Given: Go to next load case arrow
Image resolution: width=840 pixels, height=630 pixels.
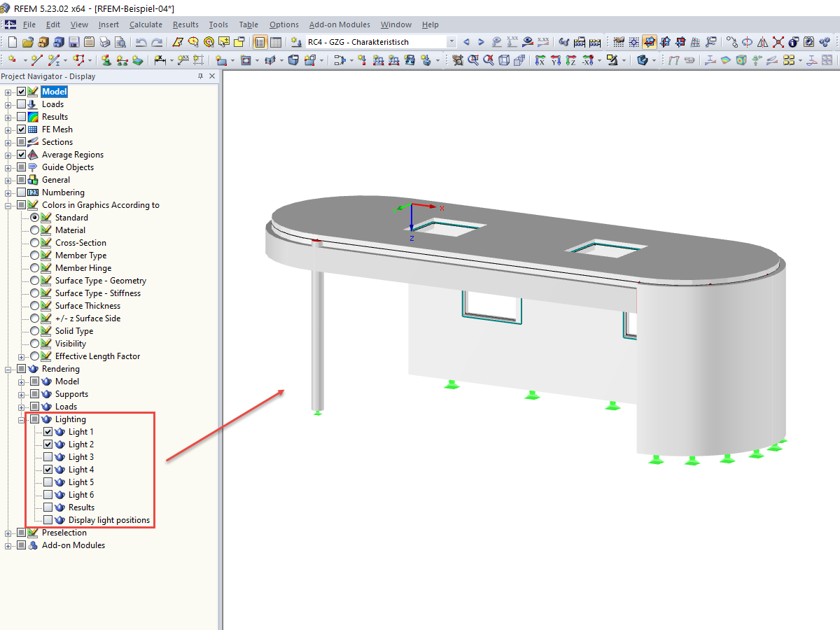Looking at the screenshot, I should 481,42.
